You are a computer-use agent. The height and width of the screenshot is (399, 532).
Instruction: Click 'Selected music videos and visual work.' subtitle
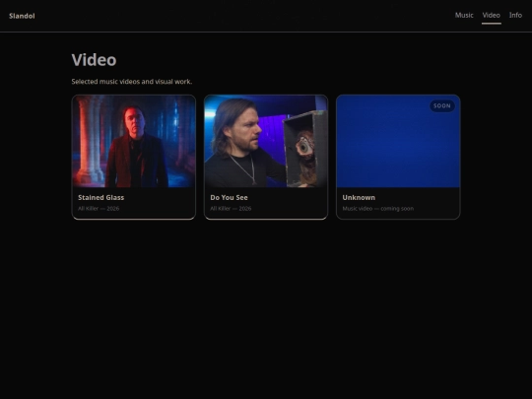coord(132,82)
